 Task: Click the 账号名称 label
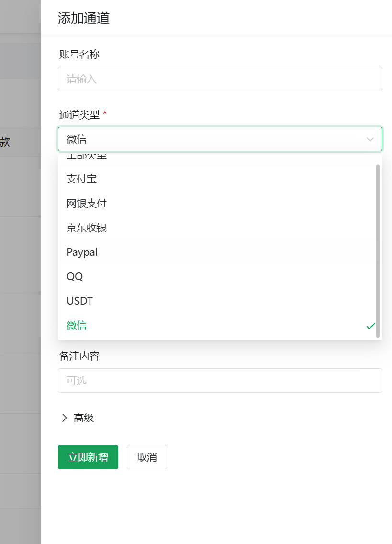tap(79, 54)
